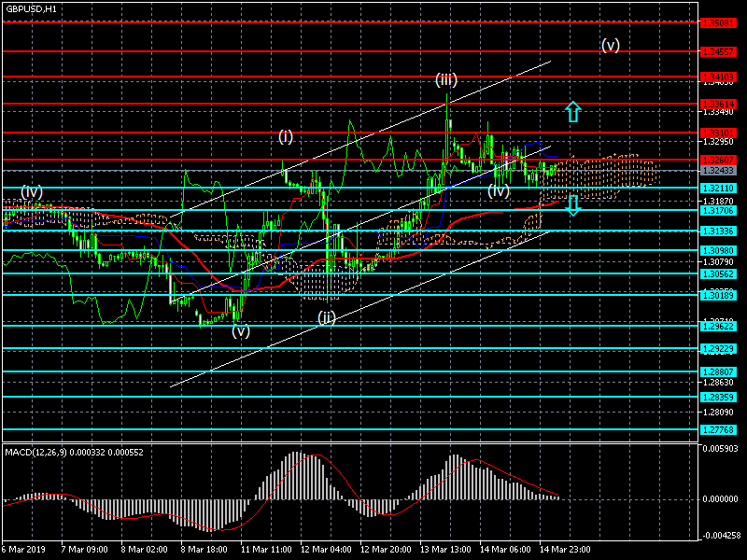Select the cyan up arrow near 1.33614

[x=573, y=112]
